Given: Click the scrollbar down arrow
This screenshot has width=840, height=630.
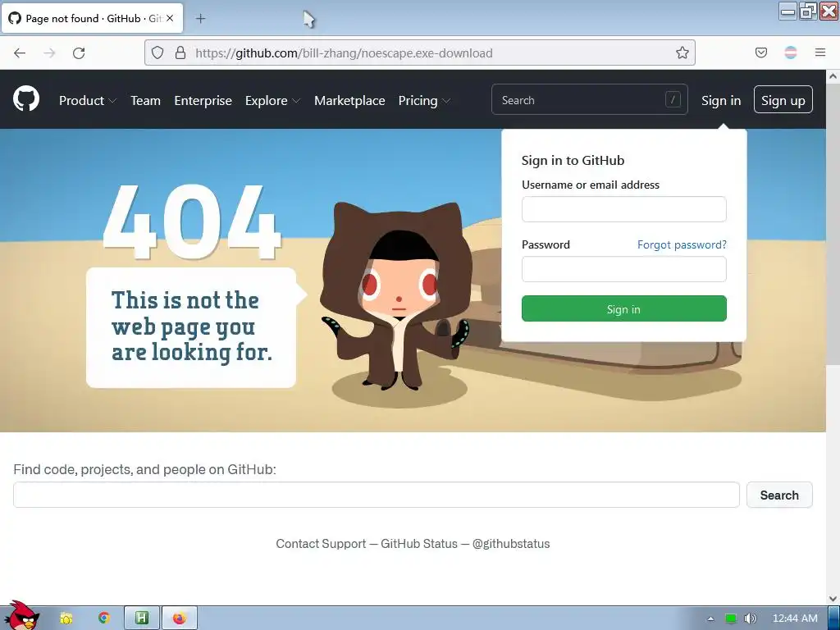Looking at the screenshot, I should click(x=833, y=598).
